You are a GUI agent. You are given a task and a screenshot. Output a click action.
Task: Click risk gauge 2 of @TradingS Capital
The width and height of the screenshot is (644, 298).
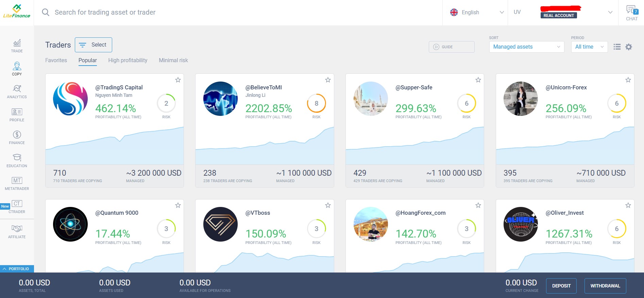click(x=166, y=103)
